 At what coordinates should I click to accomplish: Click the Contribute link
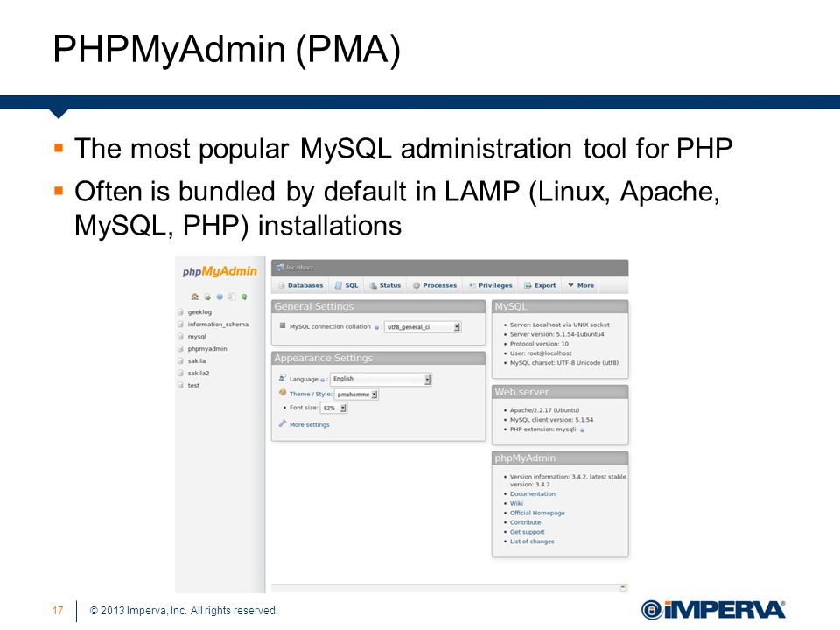[x=526, y=523]
